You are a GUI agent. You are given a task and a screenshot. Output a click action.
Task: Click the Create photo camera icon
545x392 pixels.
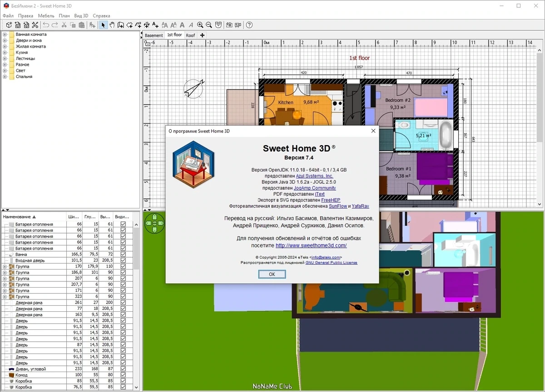(229, 25)
